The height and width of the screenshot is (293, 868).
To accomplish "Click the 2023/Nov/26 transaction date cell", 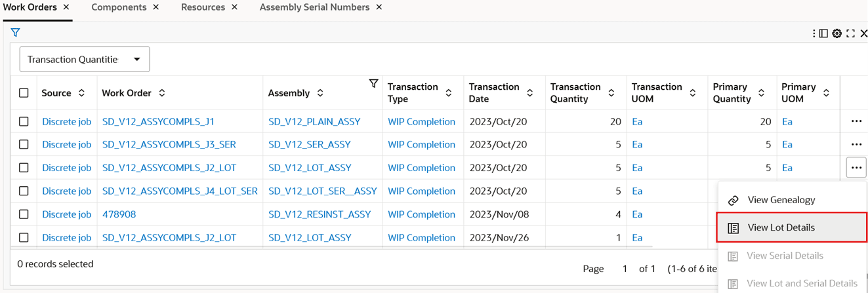I will (499, 237).
